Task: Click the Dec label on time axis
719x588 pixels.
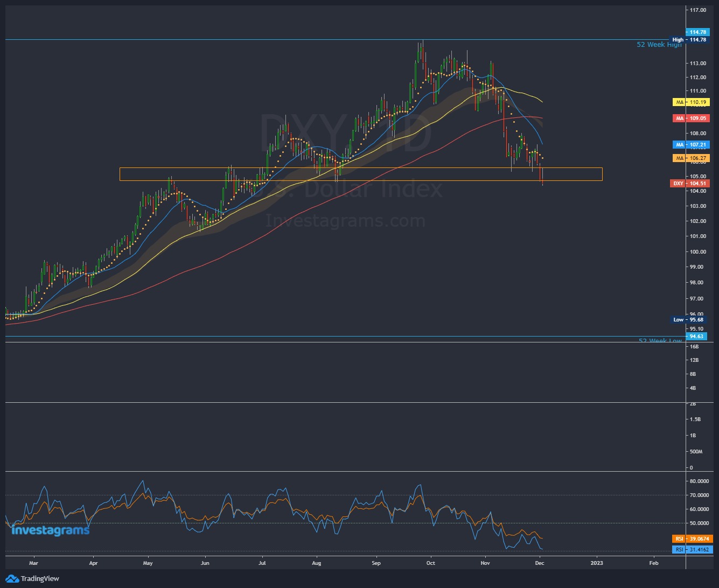Action: tap(540, 563)
